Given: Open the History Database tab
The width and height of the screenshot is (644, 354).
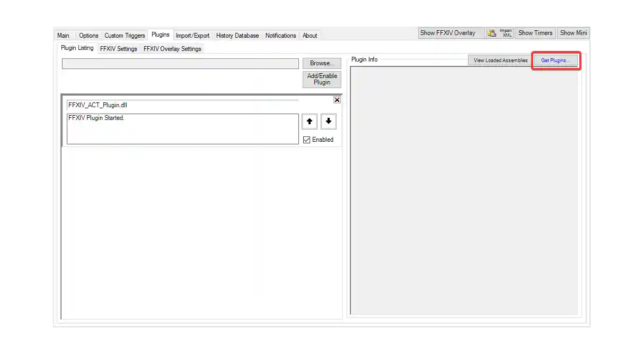Looking at the screenshot, I should (x=237, y=35).
